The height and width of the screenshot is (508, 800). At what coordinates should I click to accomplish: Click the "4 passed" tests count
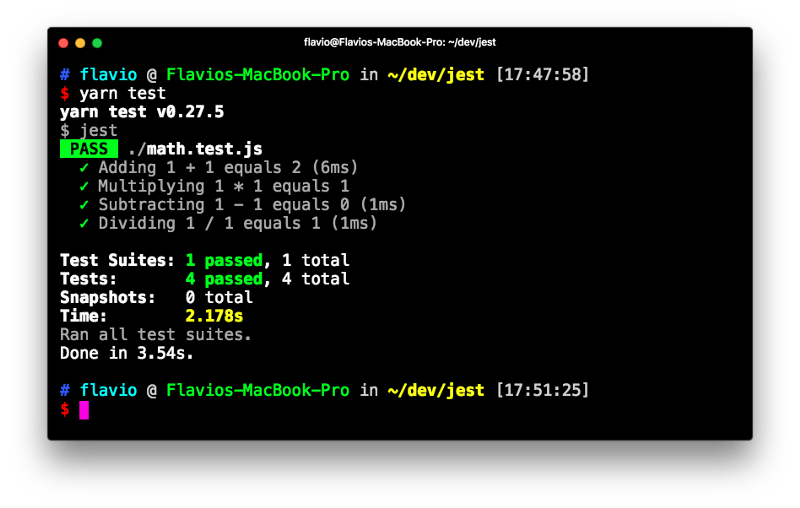point(224,279)
